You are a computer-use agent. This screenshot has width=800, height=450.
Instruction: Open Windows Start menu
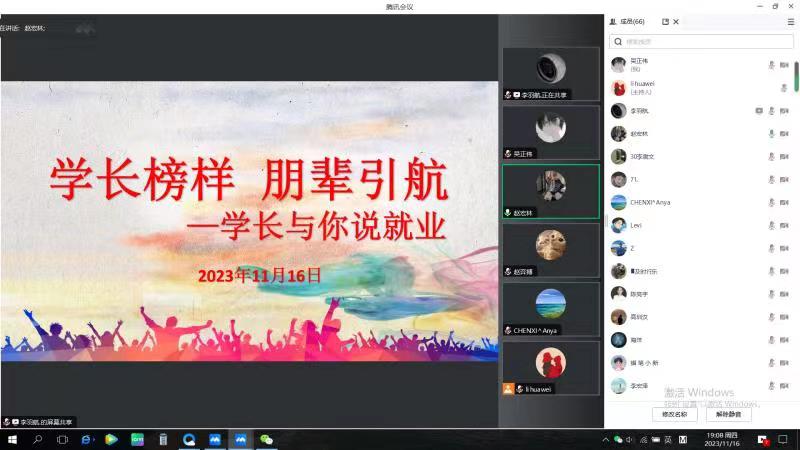click(12, 439)
